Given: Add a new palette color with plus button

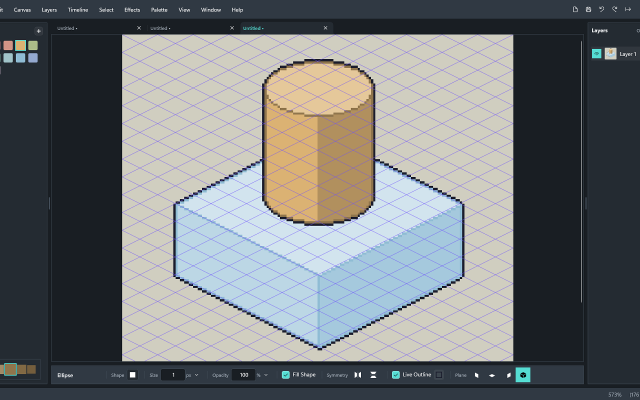Looking at the screenshot, I should (x=38, y=31).
